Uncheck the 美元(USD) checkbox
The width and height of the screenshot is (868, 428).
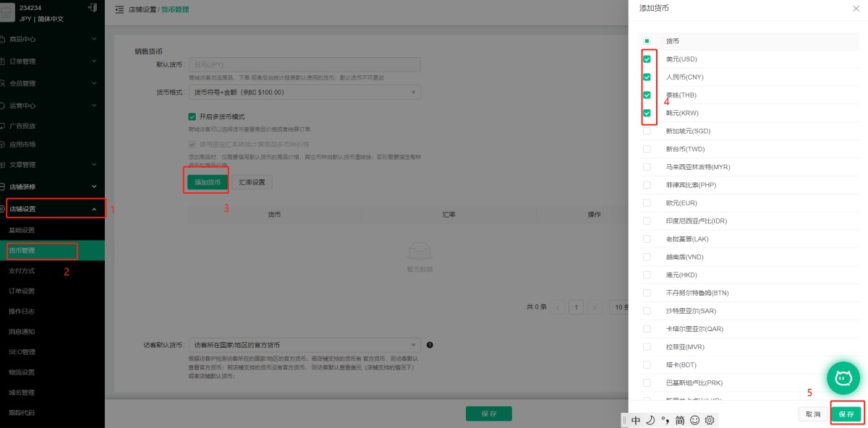647,59
